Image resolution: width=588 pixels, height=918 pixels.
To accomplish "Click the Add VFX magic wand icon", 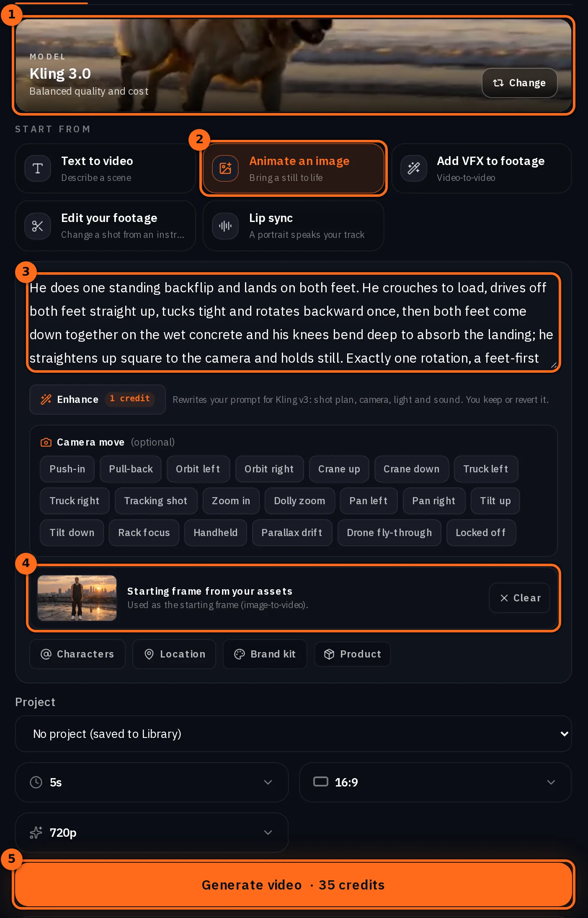I will (x=414, y=168).
